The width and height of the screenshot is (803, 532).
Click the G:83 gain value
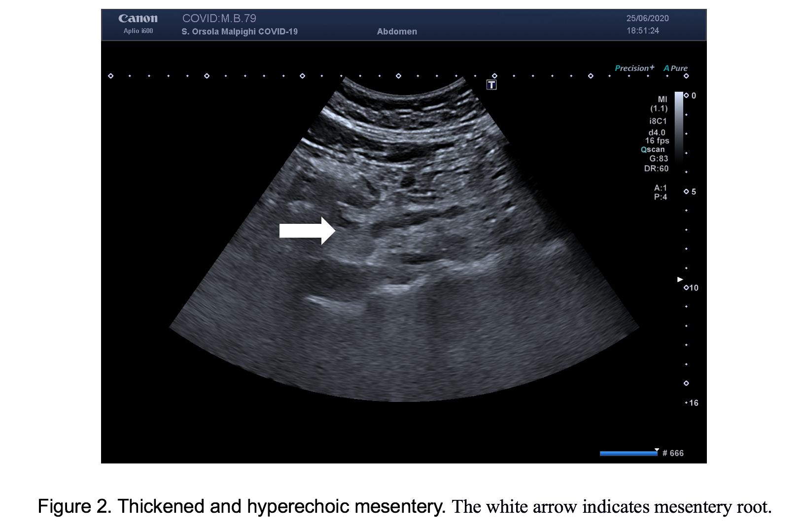pos(659,159)
